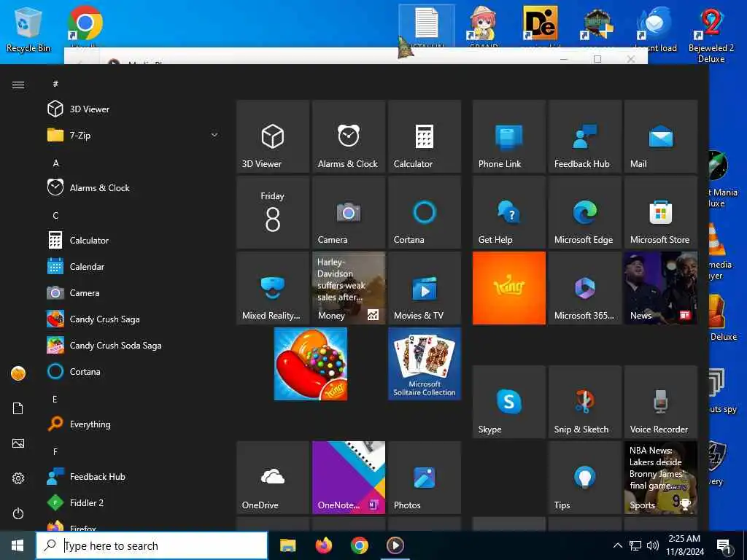Launch Firefox from the taskbar
The height and width of the screenshot is (560, 747).
tap(324, 545)
